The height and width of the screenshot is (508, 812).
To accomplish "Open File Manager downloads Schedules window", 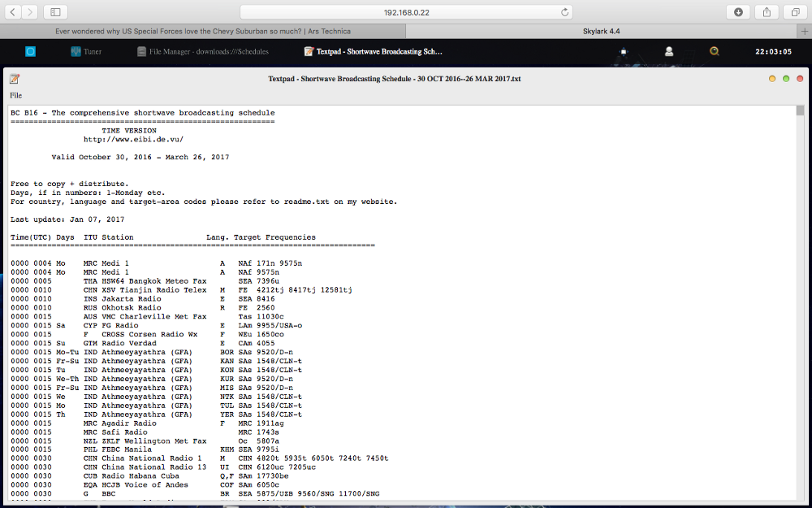I will [x=202, y=51].
